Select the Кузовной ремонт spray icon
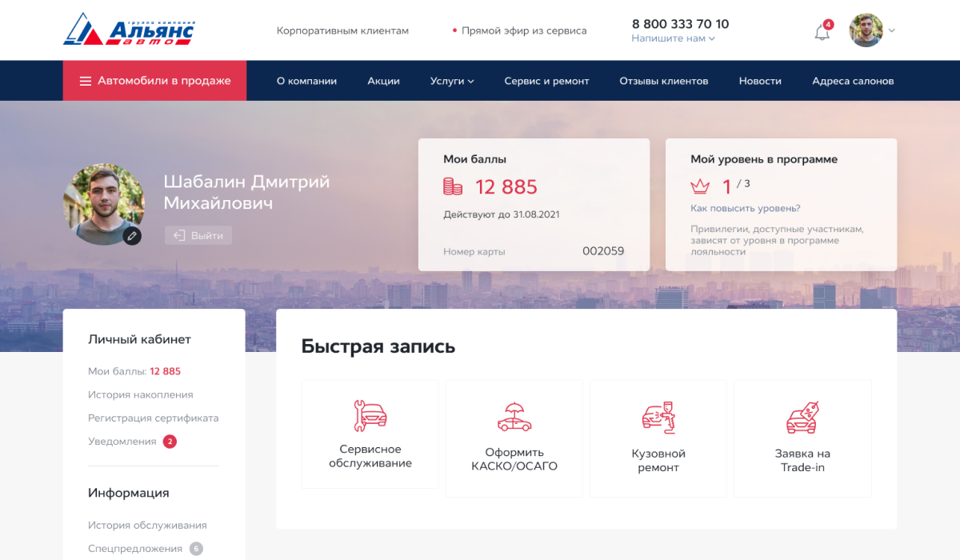 coord(658,418)
